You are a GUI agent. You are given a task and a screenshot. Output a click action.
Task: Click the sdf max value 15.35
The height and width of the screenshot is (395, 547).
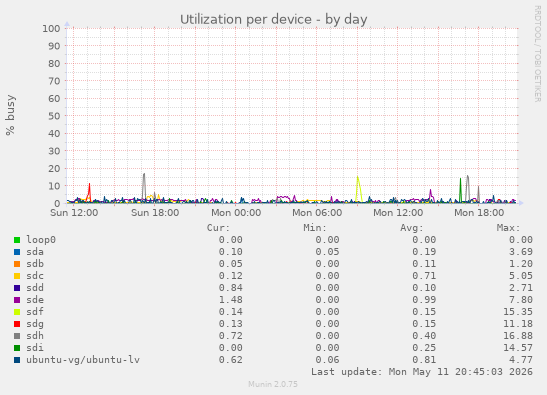tap(518, 312)
